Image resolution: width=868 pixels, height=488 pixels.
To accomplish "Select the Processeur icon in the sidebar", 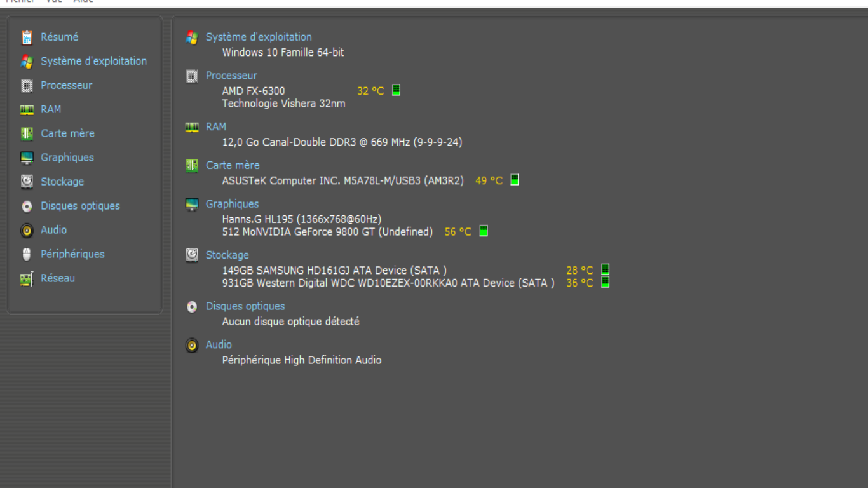I will pyautogui.click(x=27, y=85).
